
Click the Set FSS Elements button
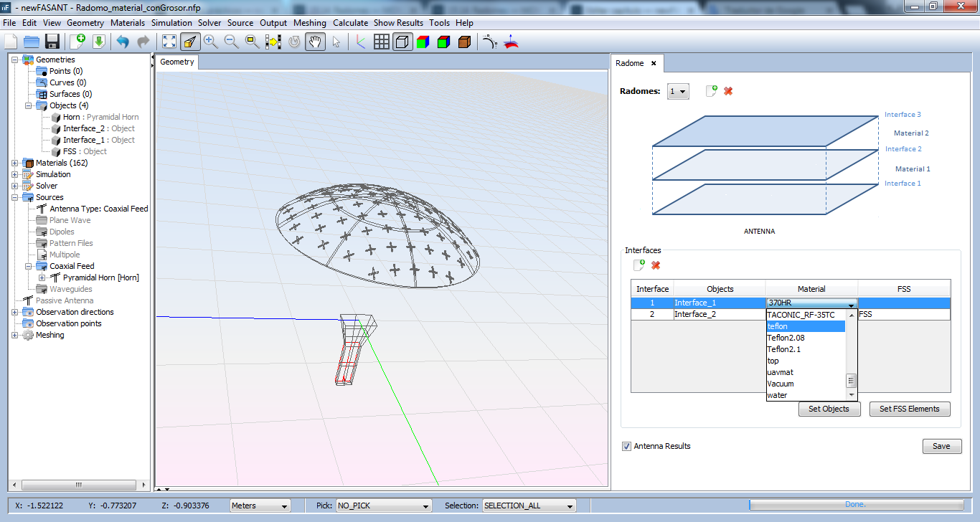(910, 409)
